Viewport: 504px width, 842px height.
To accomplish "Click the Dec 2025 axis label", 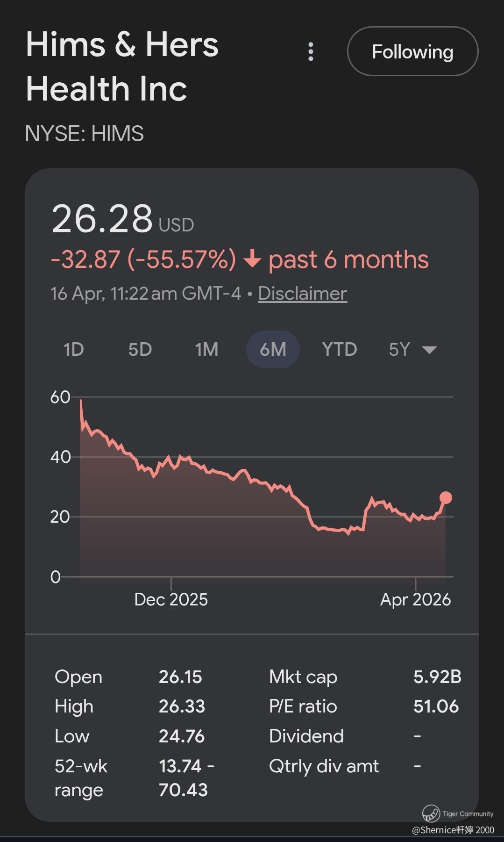I will point(171,599).
